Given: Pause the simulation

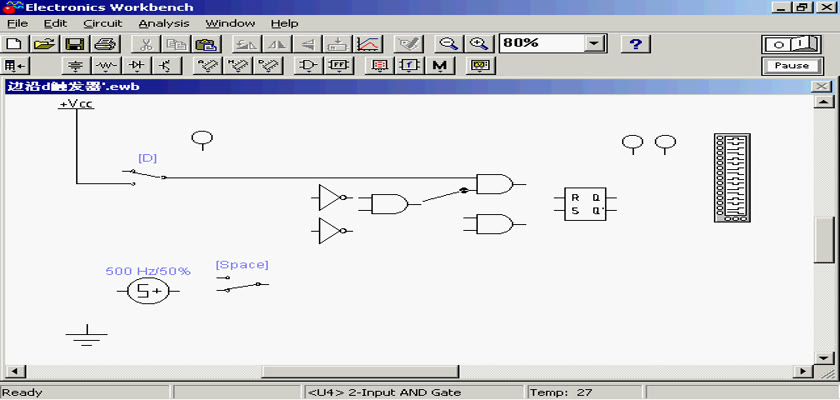Looking at the screenshot, I should click(x=792, y=66).
